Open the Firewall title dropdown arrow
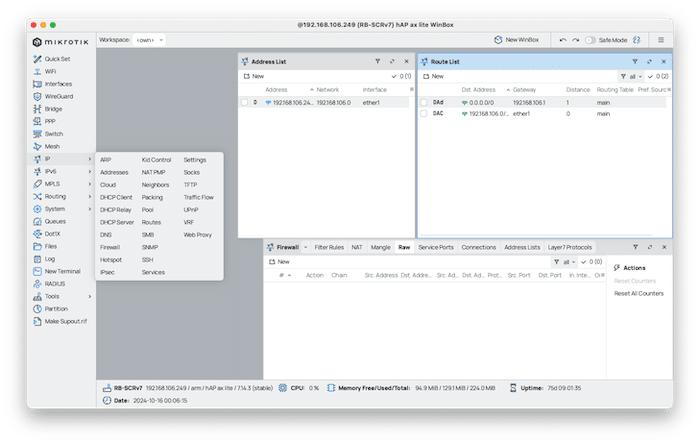 [x=306, y=247]
